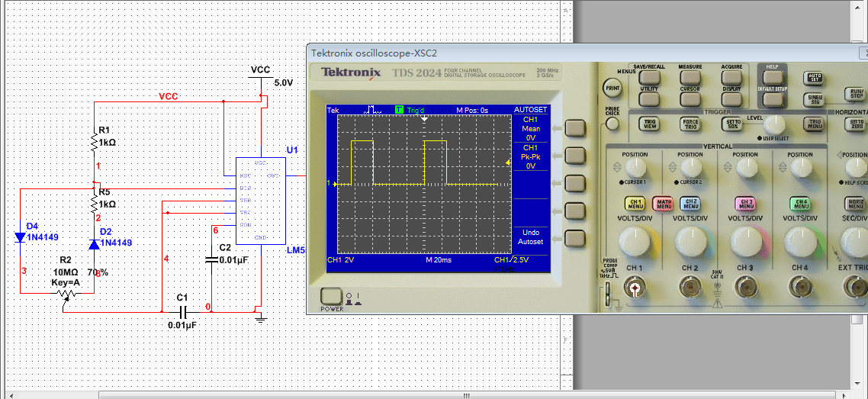Click the horizontal SET TO ZERO button

point(857,124)
